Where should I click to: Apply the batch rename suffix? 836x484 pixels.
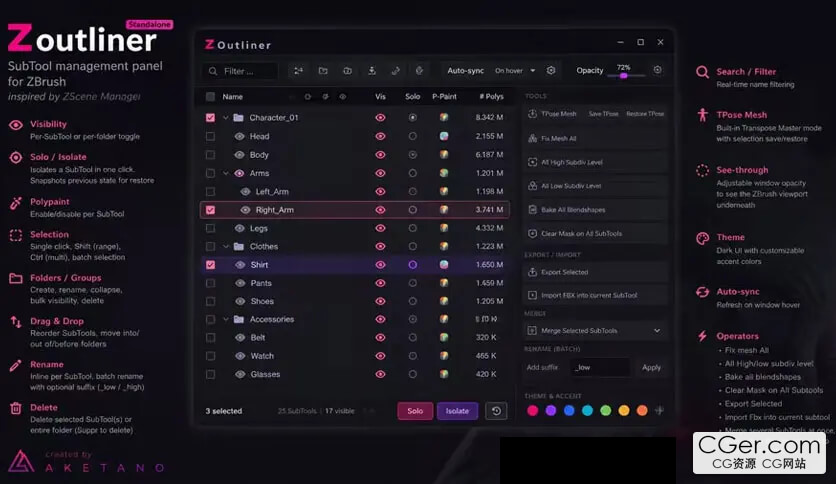point(651,367)
